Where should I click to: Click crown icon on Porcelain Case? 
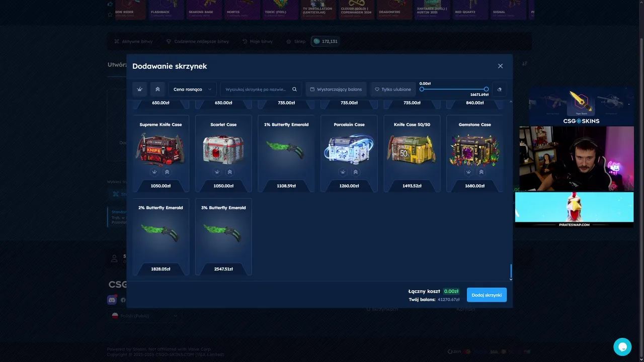[x=343, y=172]
